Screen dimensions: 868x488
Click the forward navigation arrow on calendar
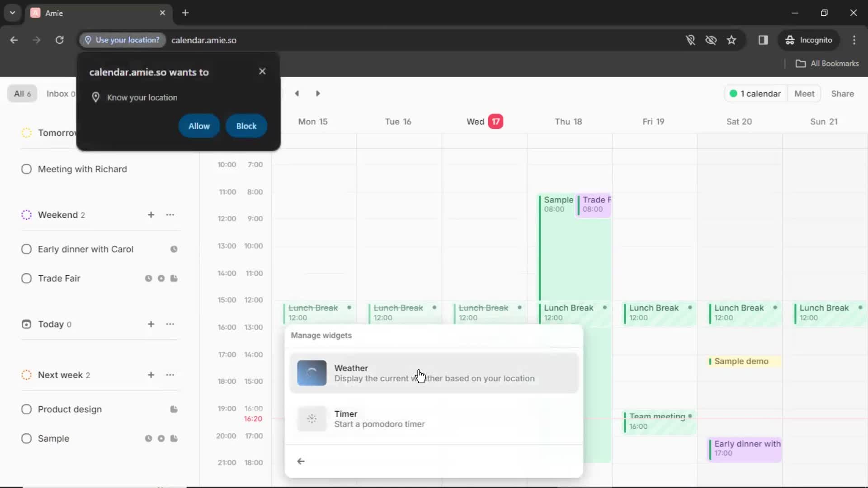click(x=318, y=94)
